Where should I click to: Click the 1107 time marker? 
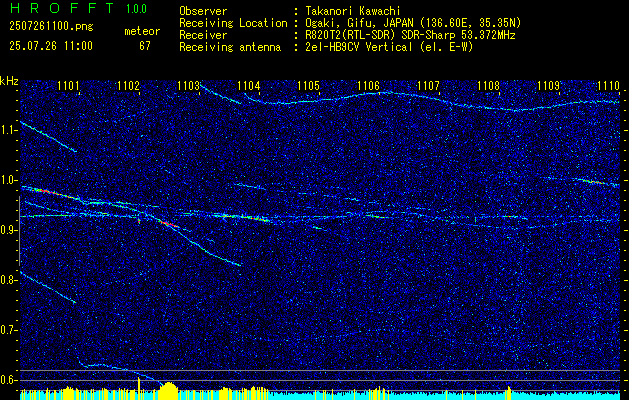[x=428, y=85]
